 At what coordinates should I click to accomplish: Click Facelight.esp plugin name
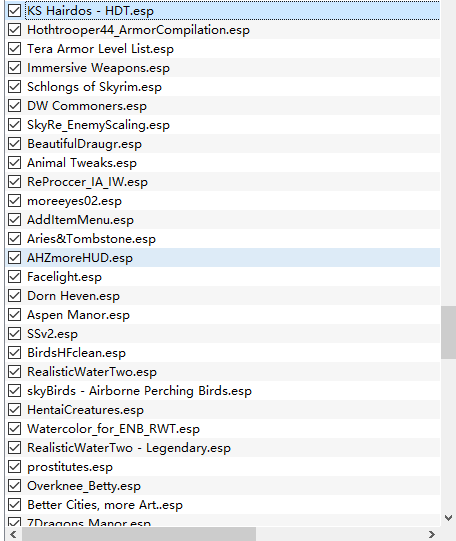click(65, 277)
